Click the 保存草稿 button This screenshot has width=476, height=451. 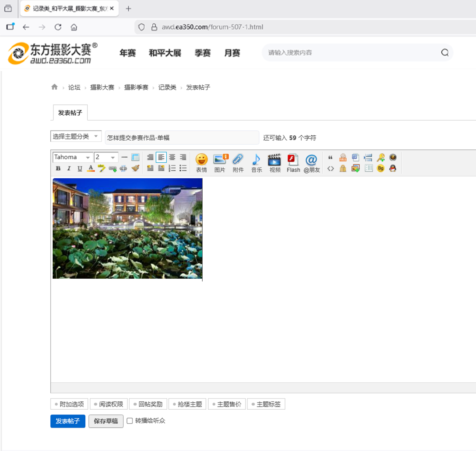click(106, 421)
